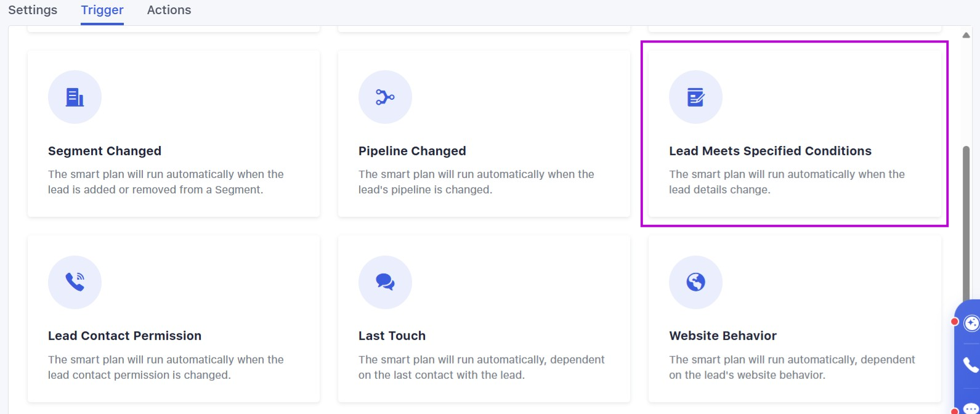The image size is (980, 414).
Task: Choose the Lead Contact Permission title
Action: 124,336
